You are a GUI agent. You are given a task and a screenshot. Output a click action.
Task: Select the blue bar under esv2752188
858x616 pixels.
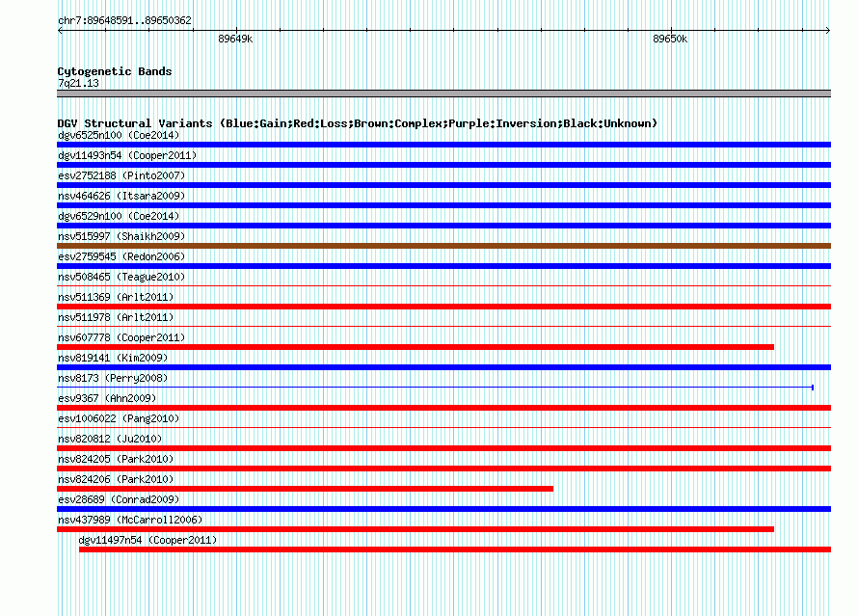[443, 185]
